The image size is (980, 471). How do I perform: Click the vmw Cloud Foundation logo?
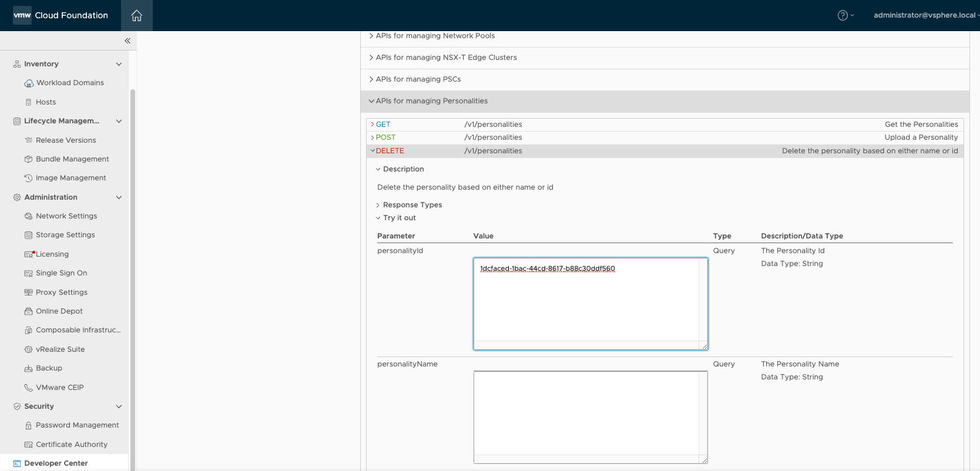tap(61, 15)
